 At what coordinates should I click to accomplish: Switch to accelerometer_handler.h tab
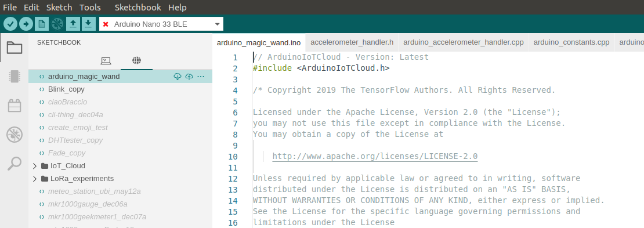coord(352,42)
